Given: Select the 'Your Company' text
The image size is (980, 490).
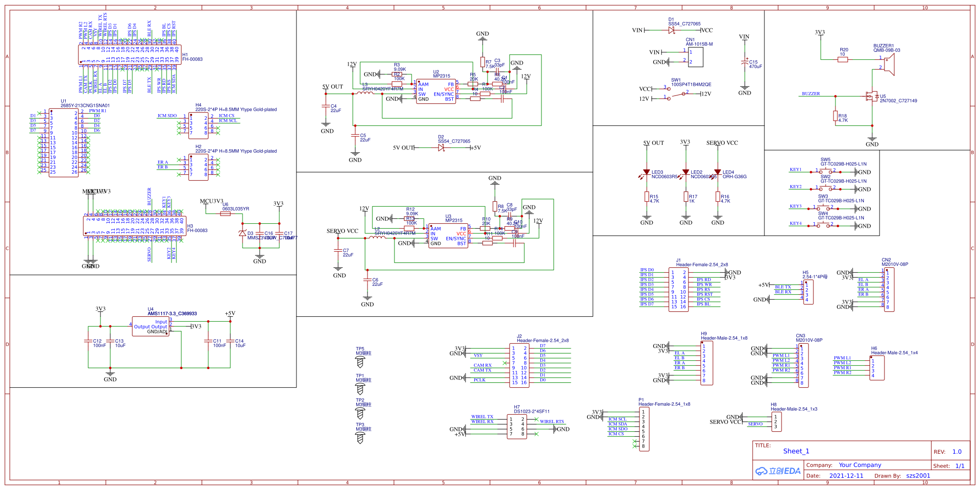Looking at the screenshot, I should point(860,465).
